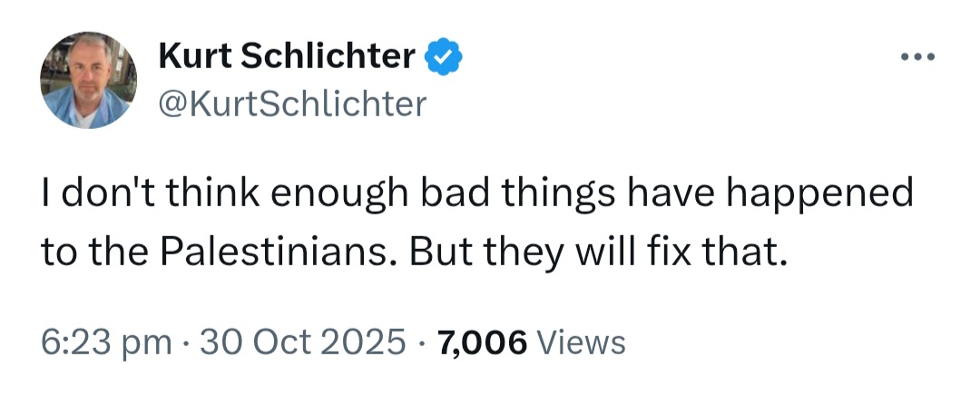
Task: Click the year "2025" in the date
Action: tap(361, 342)
